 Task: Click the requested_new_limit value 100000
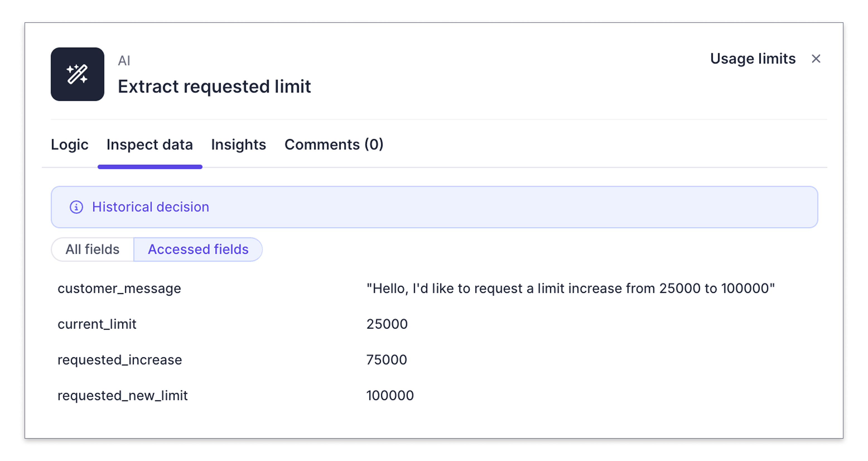tap(390, 396)
